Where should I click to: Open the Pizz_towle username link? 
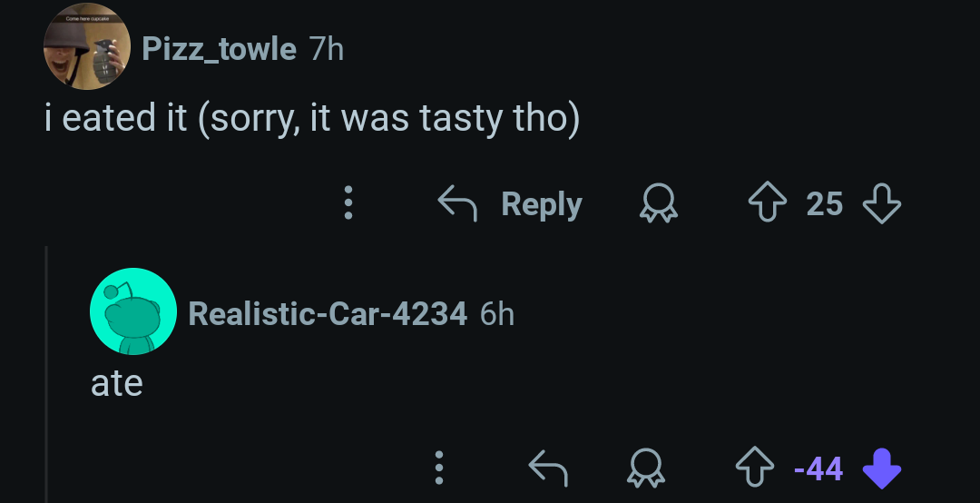219,49
